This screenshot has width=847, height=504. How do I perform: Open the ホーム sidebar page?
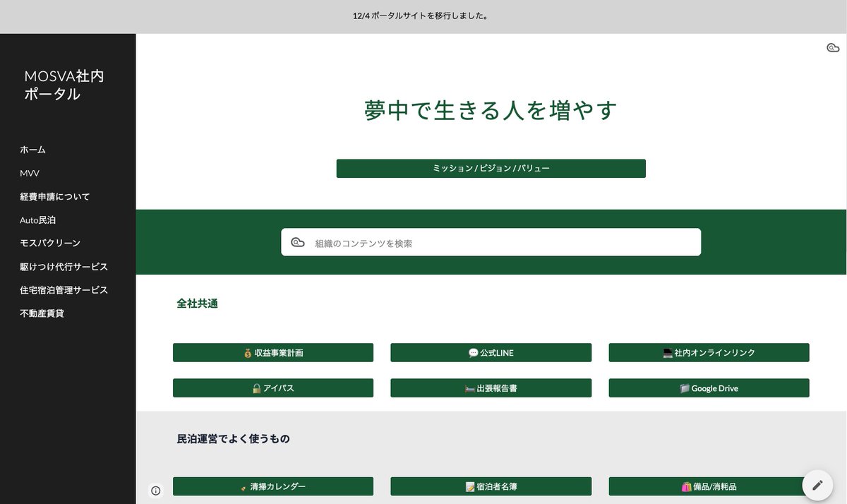click(32, 150)
